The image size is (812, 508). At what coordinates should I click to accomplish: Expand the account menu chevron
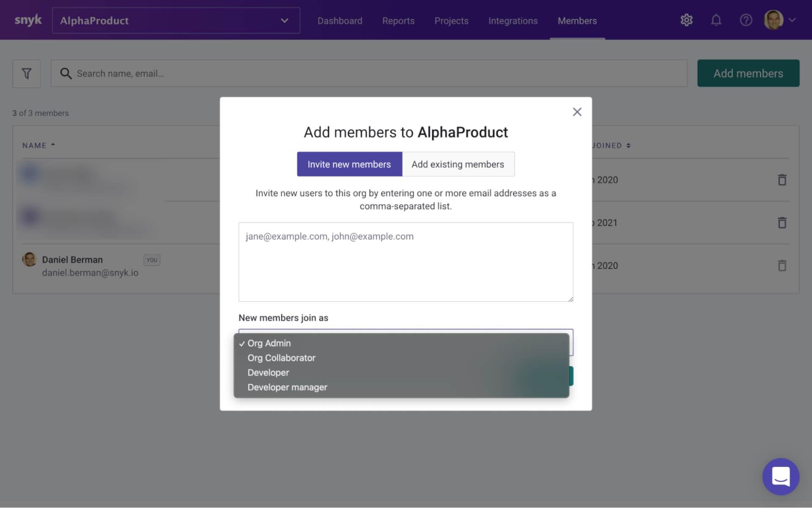coord(792,20)
